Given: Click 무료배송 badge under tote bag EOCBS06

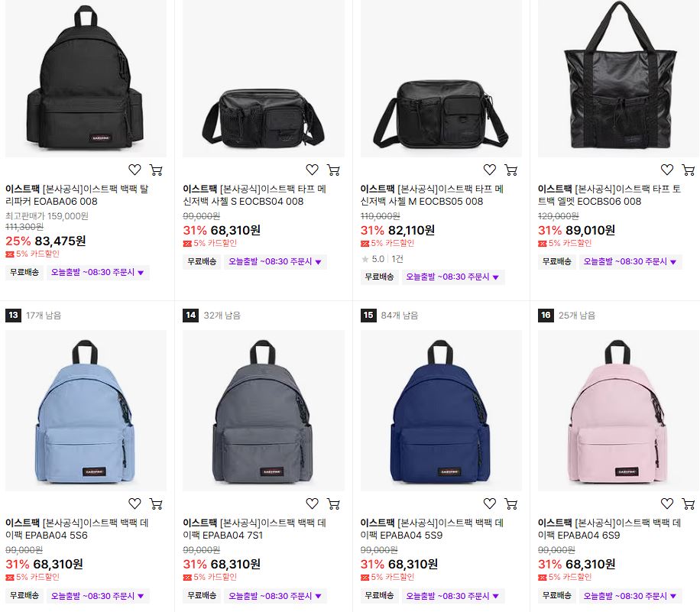Looking at the screenshot, I should (x=556, y=261).
